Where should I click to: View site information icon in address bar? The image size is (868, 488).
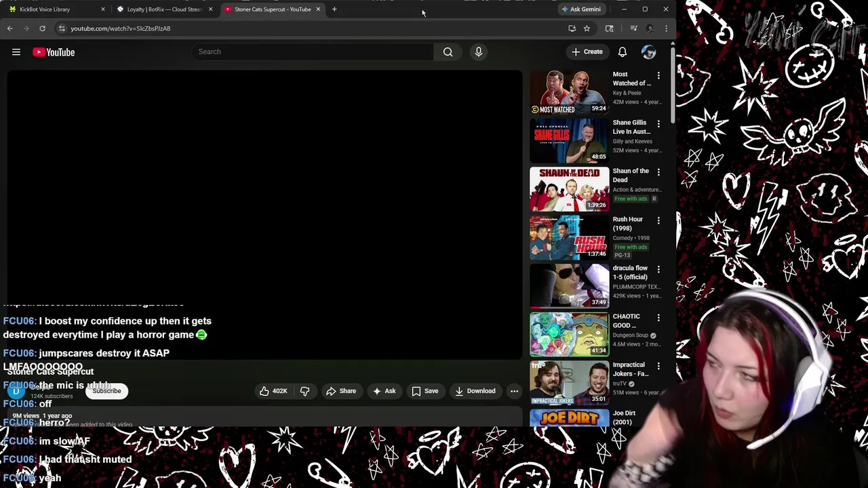[62, 28]
